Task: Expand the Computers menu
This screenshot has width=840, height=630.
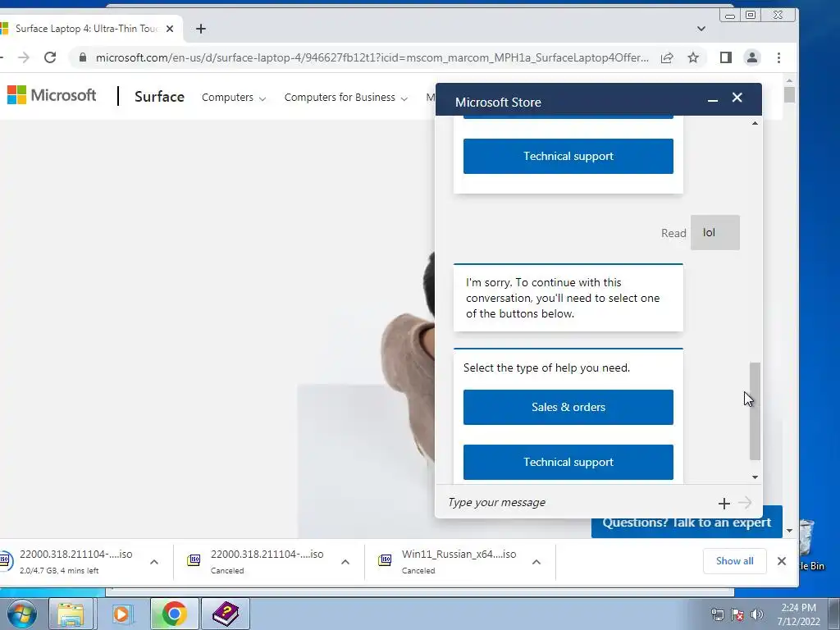Action: (x=234, y=98)
